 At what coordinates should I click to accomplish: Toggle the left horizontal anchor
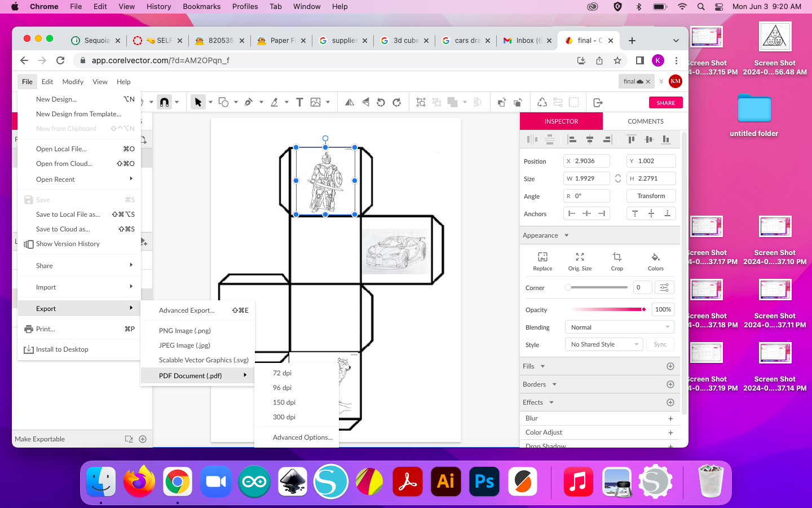(x=572, y=213)
